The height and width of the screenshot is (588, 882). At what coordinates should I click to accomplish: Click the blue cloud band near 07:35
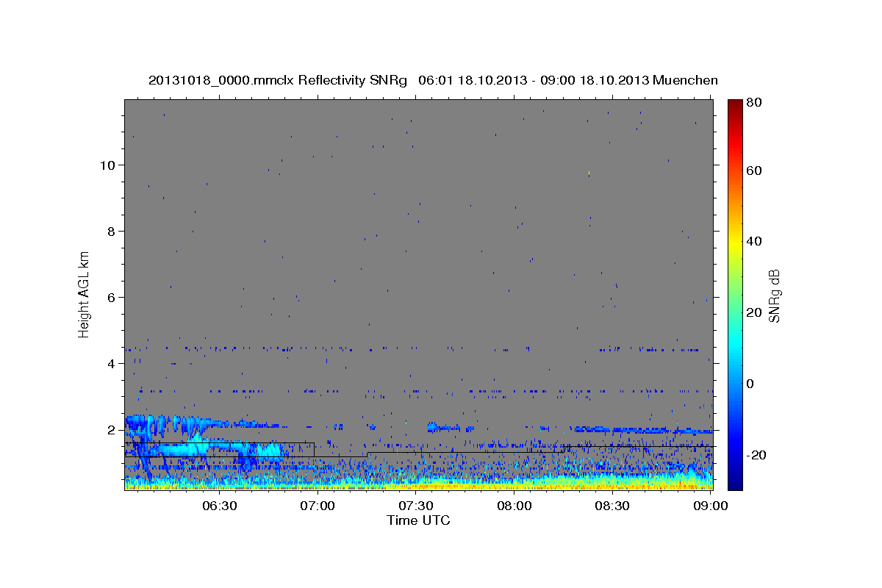(443, 427)
